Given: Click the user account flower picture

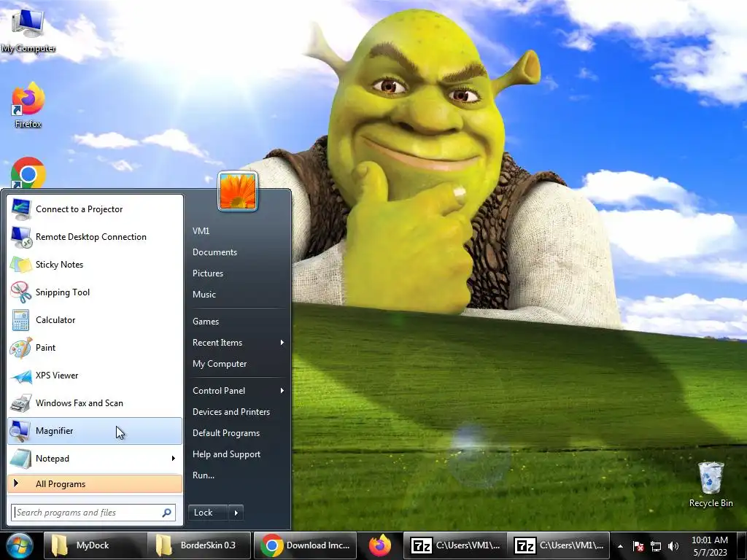Looking at the screenshot, I should [x=238, y=191].
